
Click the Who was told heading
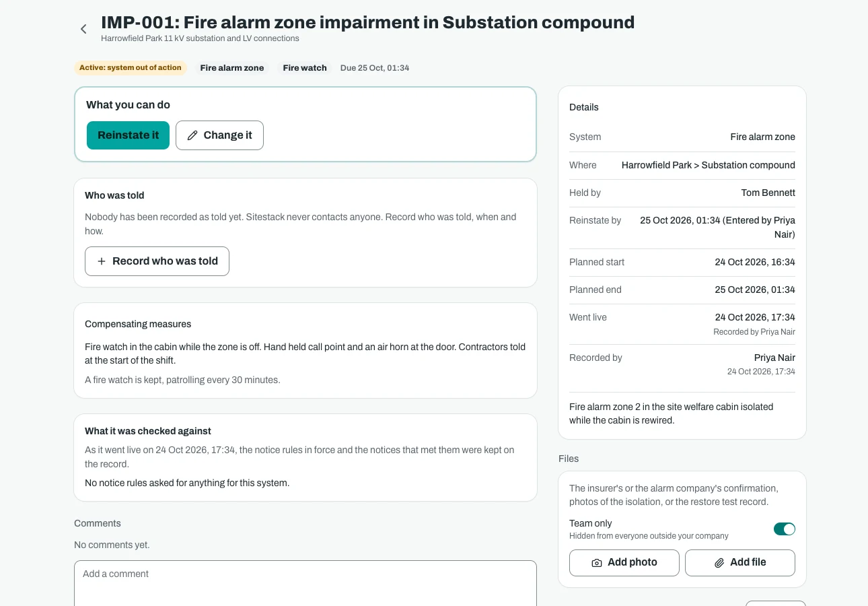114,195
